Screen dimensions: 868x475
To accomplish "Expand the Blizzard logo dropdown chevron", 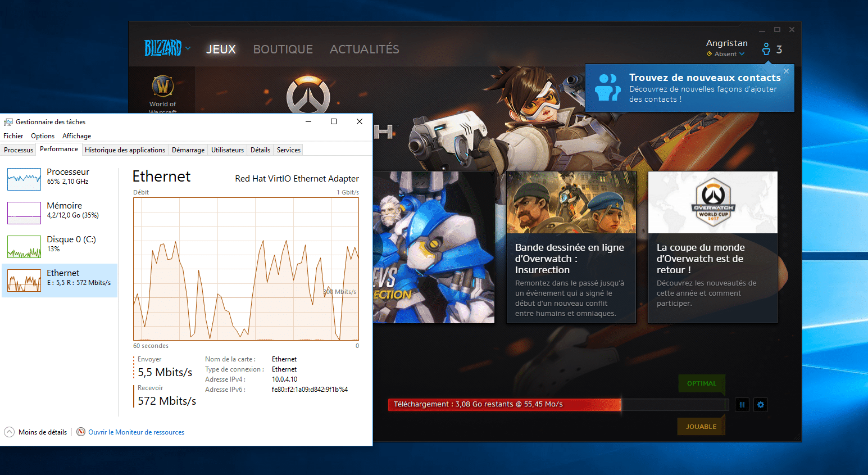I will tap(188, 48).
